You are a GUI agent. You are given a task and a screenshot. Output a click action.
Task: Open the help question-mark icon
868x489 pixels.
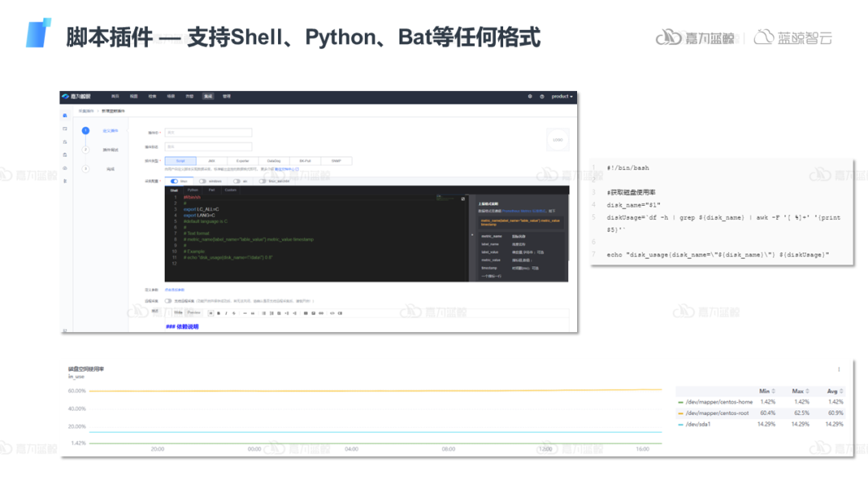tap(542, 97)
